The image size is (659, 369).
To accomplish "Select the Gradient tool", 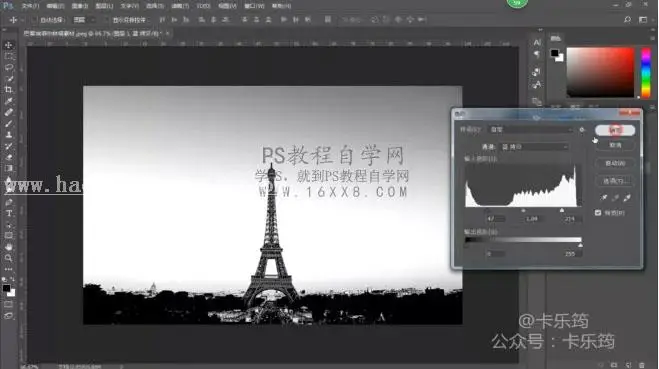I will pos(8,168).
